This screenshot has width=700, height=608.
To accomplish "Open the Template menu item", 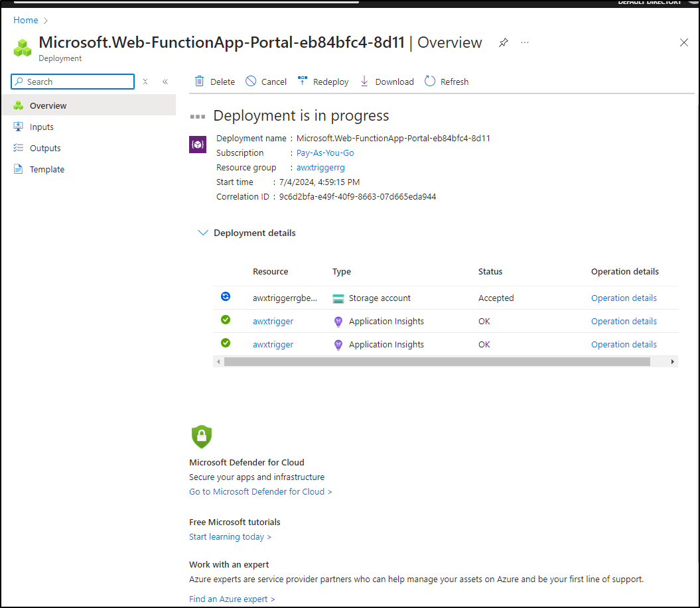I will pos(89,170).
